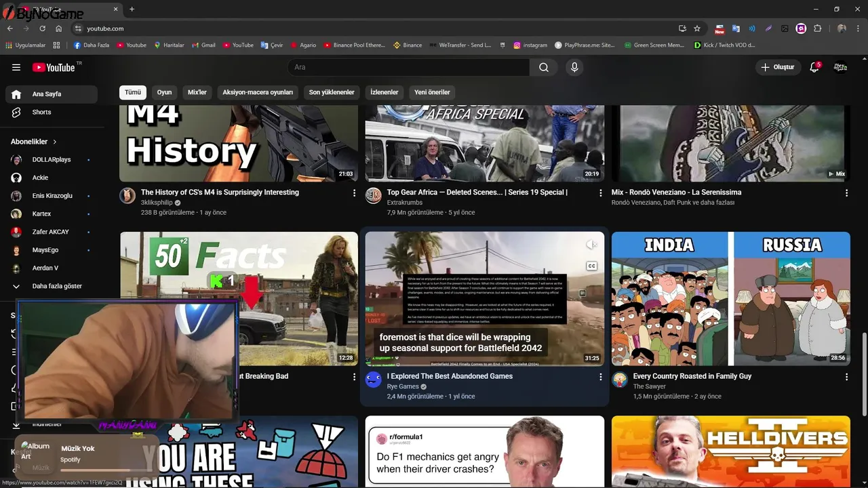Click the magnifier search button
The image size is (868, 488).
544,67
